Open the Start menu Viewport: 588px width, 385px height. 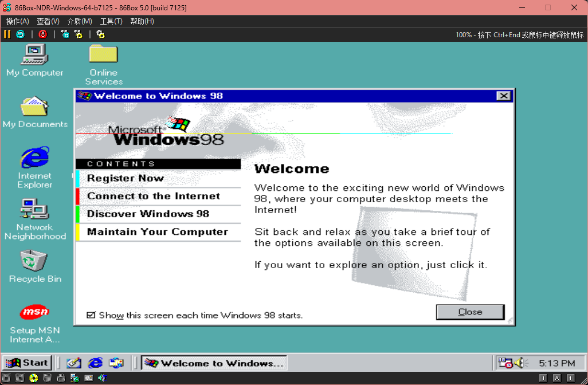27,363
